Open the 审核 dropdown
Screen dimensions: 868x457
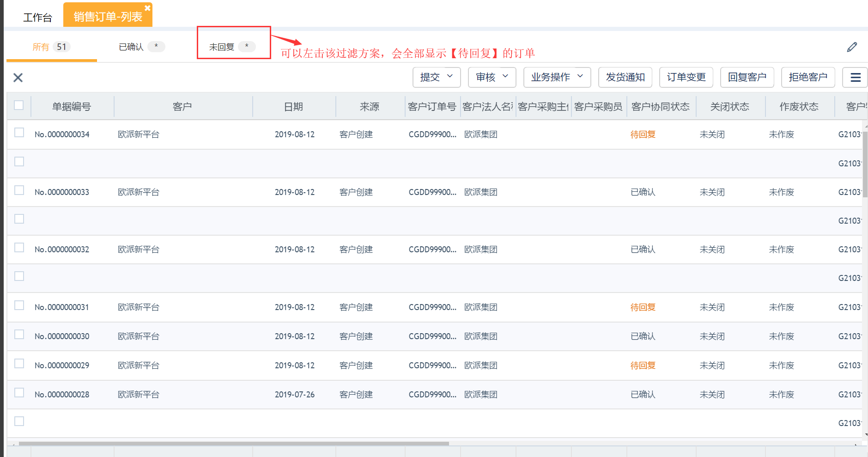click(492, 77)
